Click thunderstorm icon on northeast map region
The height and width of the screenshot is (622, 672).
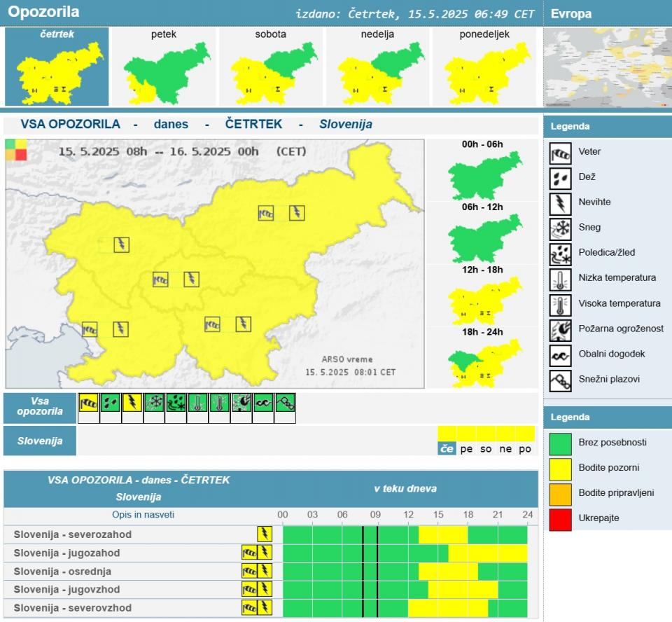click(297, 213)
